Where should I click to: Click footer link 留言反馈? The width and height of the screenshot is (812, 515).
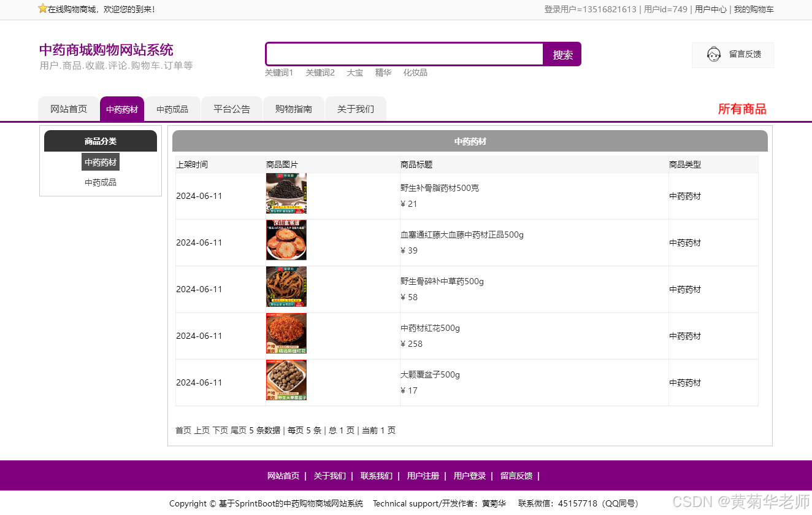[x=516, y=476]
